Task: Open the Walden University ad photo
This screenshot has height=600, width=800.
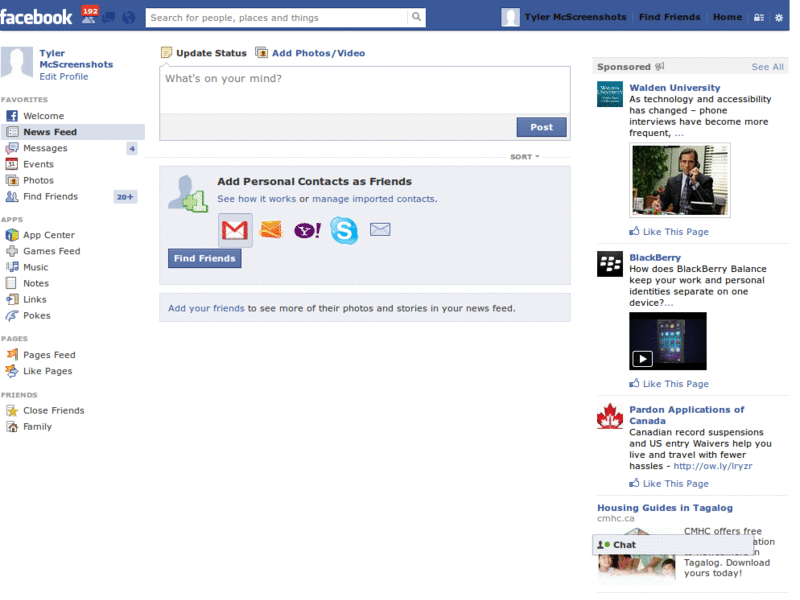Action: (x=680, y=180)
